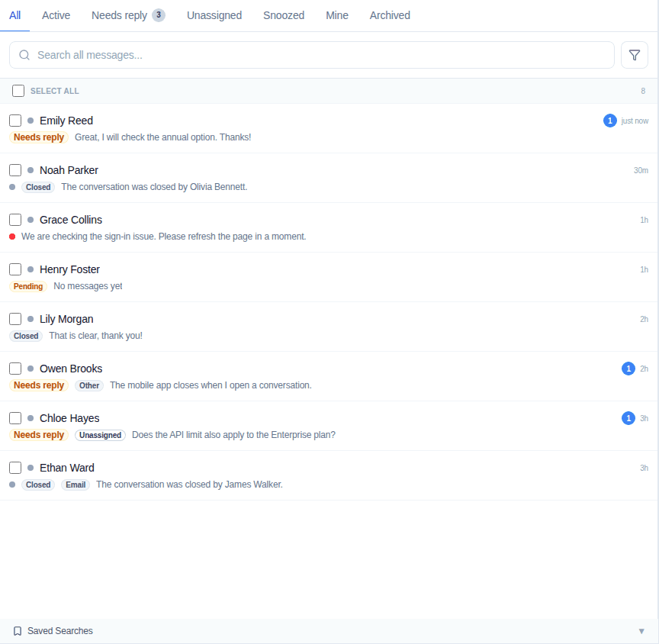Image resolution: width=659 pixels, height=644 pixels.
Task: Open Lily Morgan's conversation by name
Action: click(66, 319)
